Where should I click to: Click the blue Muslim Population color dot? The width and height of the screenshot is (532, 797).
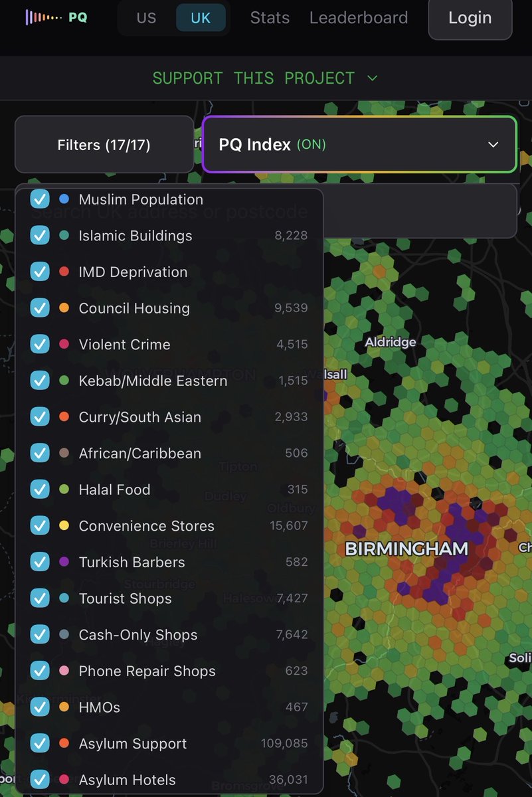coord(64,199)
